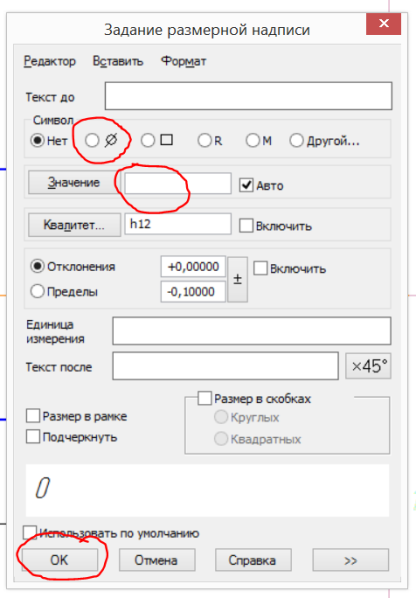Expand dialog with the >> button

pos(350,560)
